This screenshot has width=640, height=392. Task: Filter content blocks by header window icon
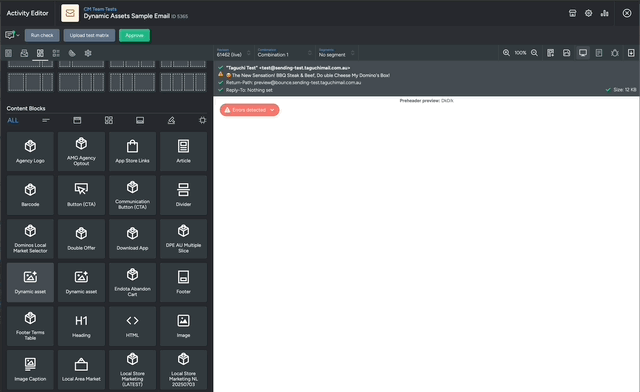click(x=77, y=120)
